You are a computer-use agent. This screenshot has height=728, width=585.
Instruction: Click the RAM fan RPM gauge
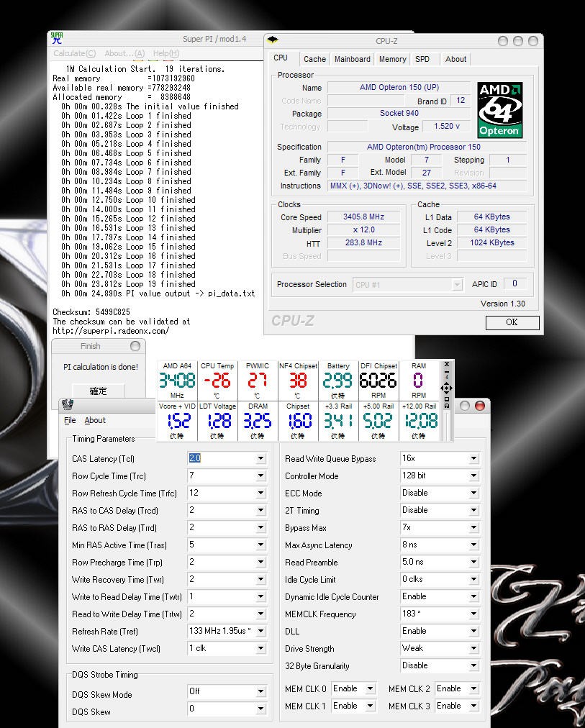pyautogui.click(x=418, y=381)
